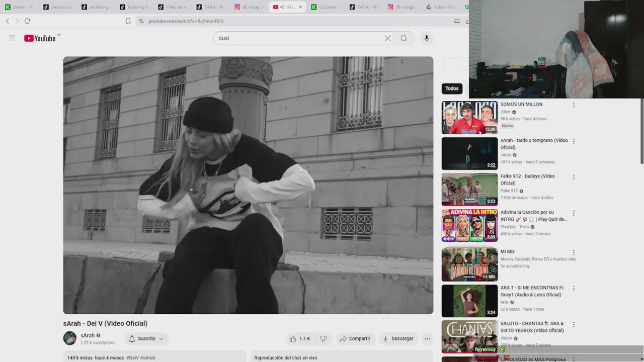Viewport: 644px width, 362px height.
Task: Switch to the 'Video de' TikTok tab
Action: tap(173, 7)
